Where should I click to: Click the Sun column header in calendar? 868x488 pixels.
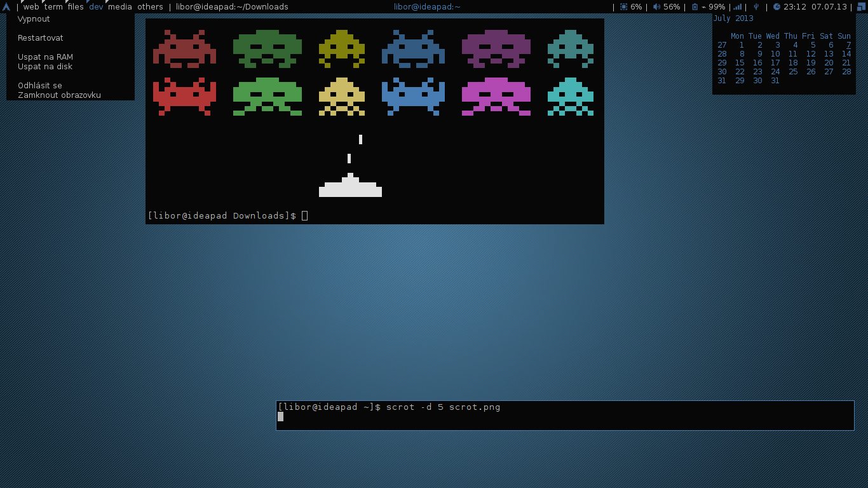click(x=844, y=36)
